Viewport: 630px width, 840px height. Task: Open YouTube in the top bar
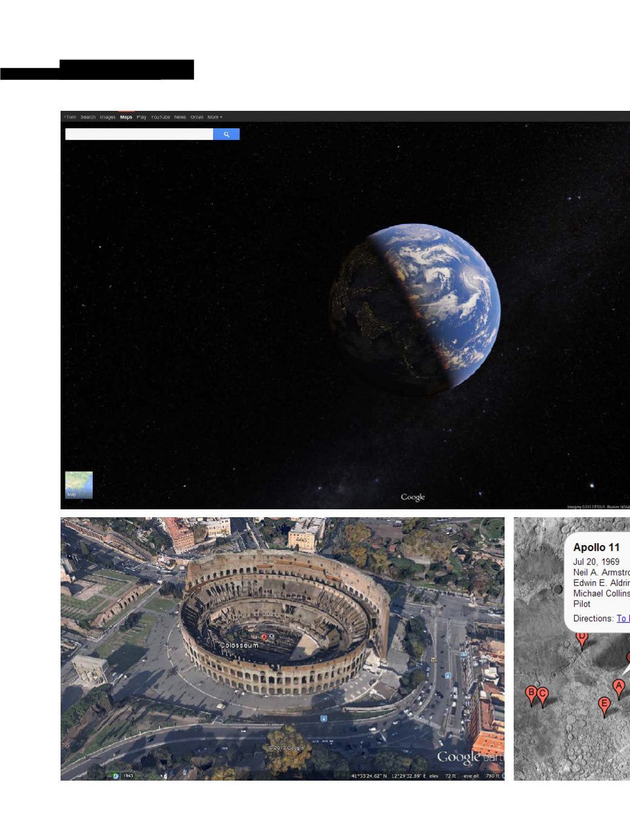[x=161, y=117]
